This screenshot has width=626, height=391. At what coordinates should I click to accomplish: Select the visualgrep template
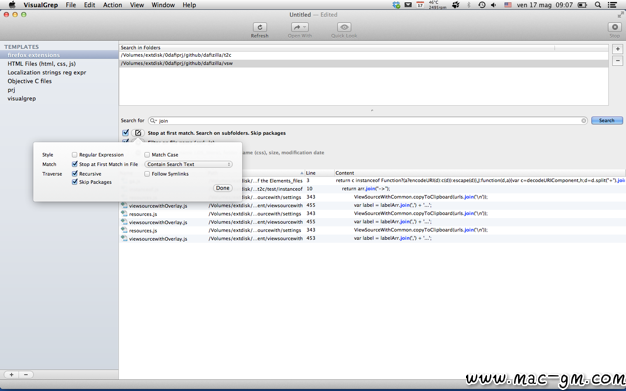pos(59,98)
